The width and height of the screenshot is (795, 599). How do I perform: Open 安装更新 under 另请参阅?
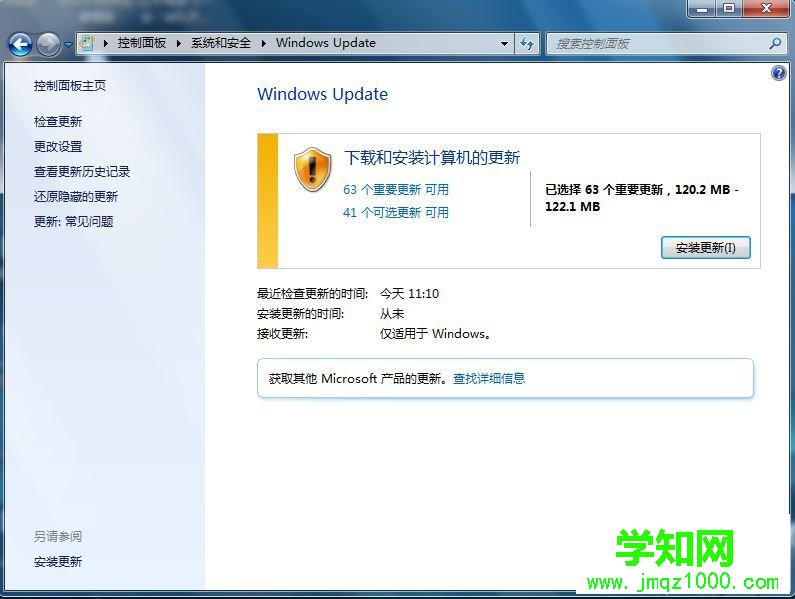pos(58,562)
